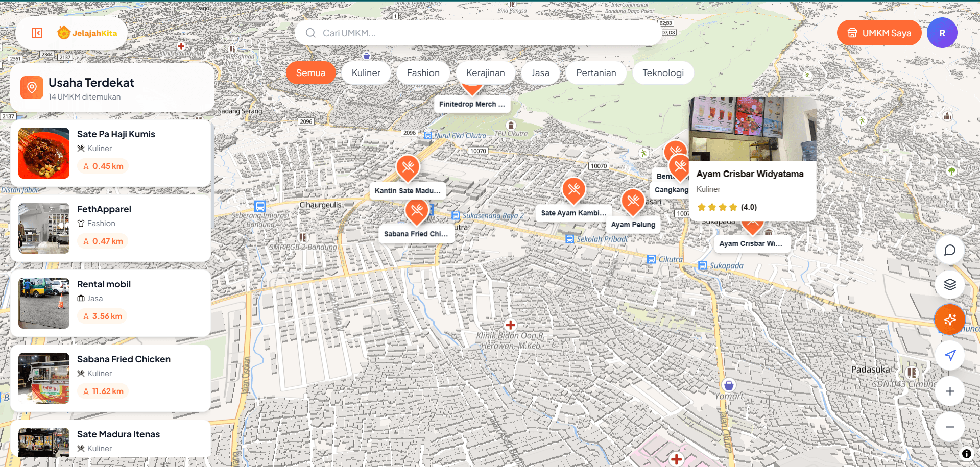
Task: Select the Ayam Pelung map pin
Action: pyautogui.click(x=633, y=202)
